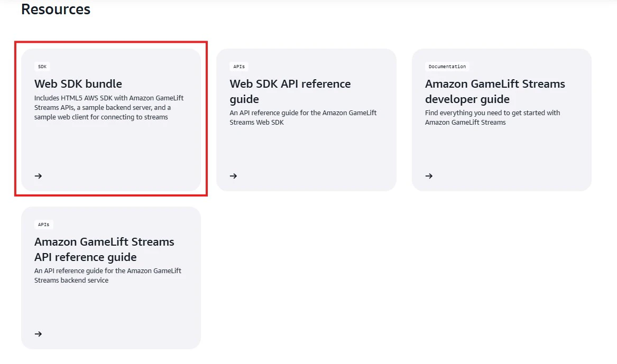Click description mentioning 'Streams backend service'

pos(108,276)
